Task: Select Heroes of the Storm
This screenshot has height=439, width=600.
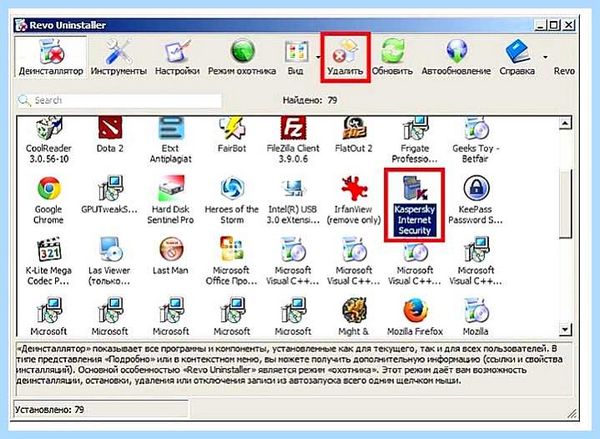Action: (x=232, y=201)
